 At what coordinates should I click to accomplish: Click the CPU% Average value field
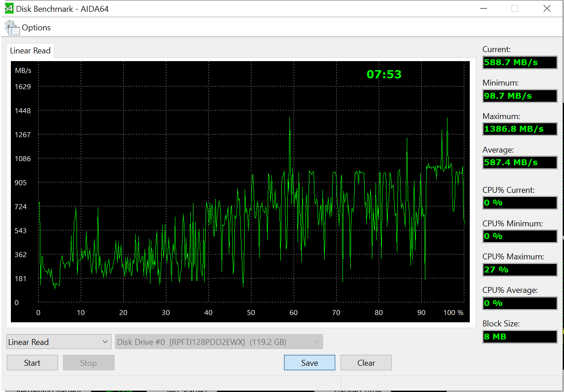point(520,303)
